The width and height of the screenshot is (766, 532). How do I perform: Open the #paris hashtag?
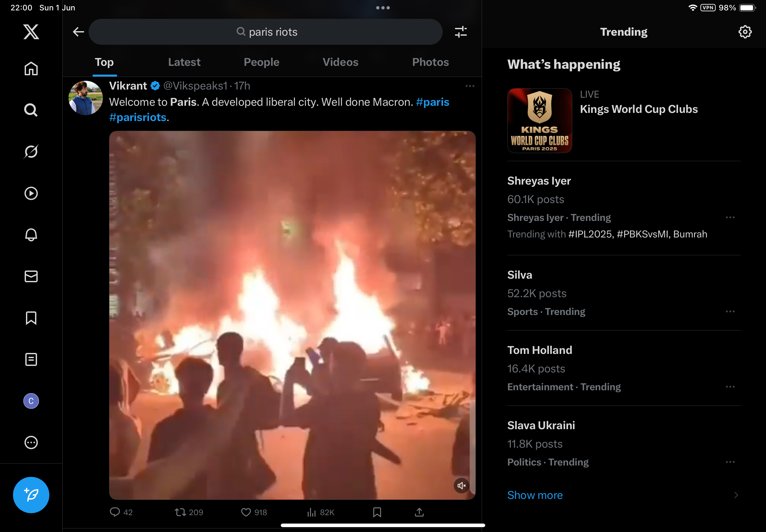point(433,102)
